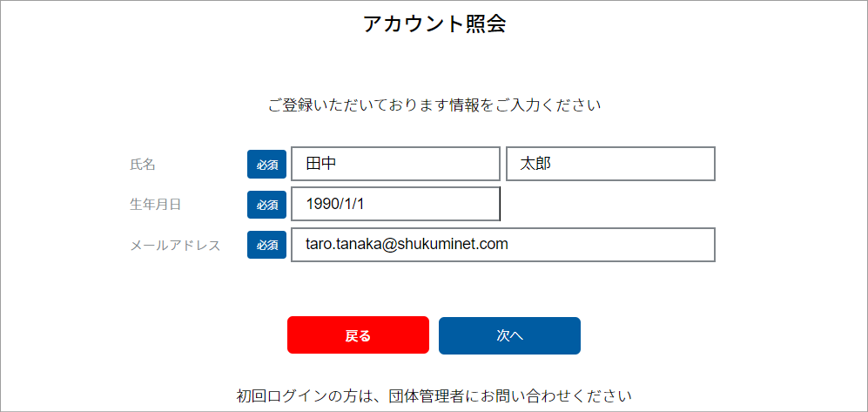Screen dimensions: 868x412
Task: Click the 次へ button
Action: tap(509, 335)
